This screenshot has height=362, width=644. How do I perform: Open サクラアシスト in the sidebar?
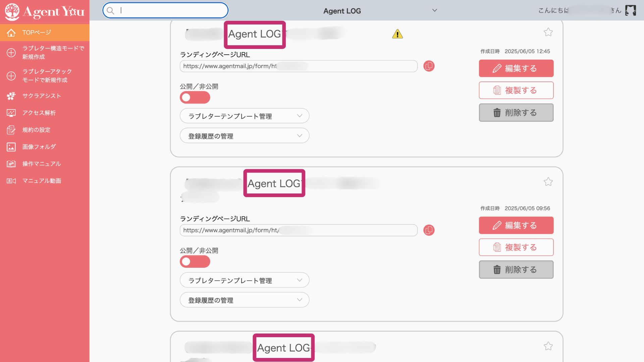pyautogui.click(x=42, y=96)
